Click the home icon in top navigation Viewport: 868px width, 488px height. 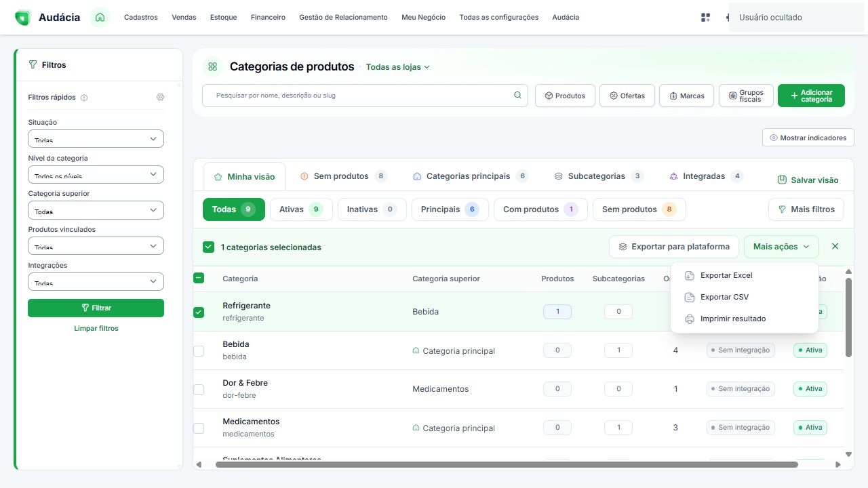(100, 17)
